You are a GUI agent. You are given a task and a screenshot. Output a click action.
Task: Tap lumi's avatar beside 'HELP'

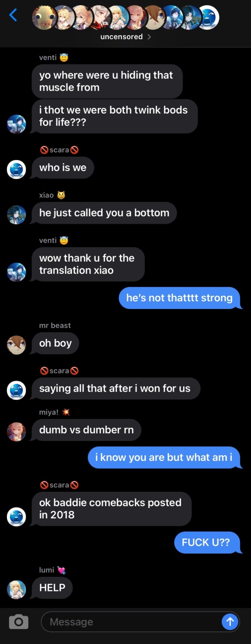click(x=16, y=589)
